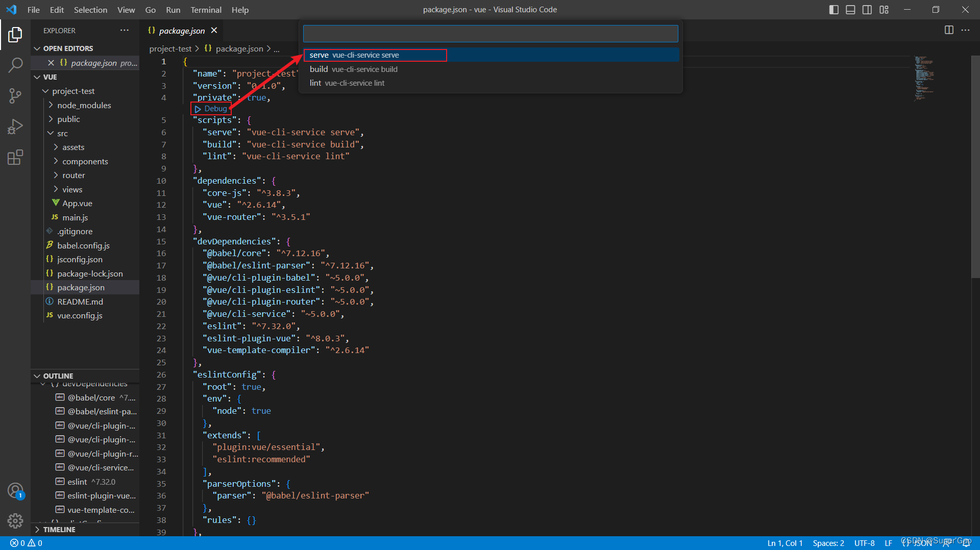Click project-test breadcrumb segment
Viewport: 980px width, 550px height.
170,48
